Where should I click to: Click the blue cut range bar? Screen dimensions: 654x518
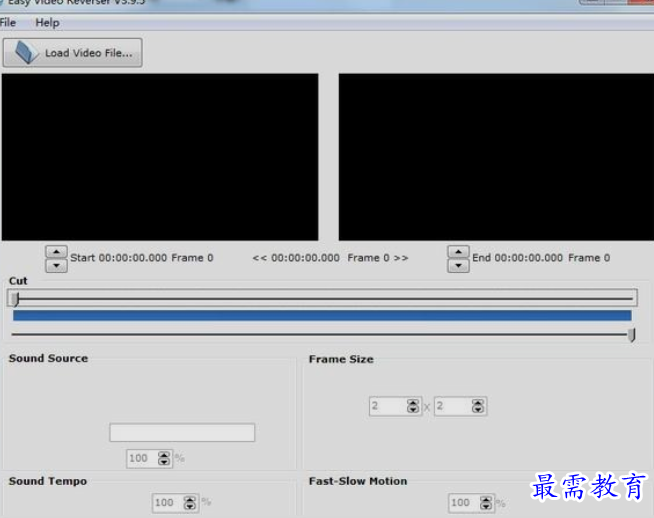tap(322, 316)
